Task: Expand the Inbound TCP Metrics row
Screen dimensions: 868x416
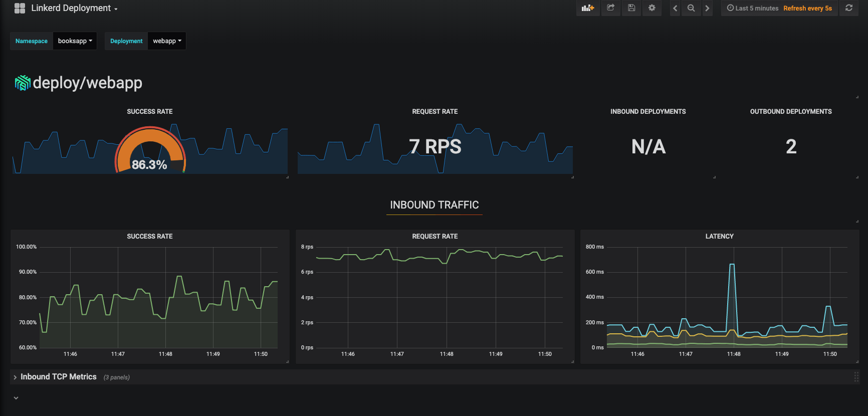Action: 58,377
